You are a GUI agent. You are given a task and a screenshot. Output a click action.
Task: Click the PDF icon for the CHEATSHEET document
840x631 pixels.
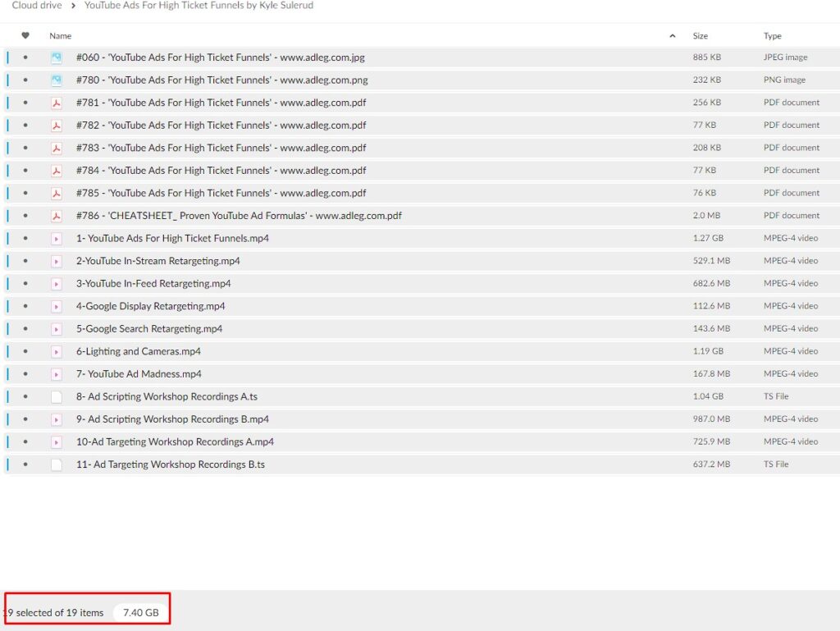[56, 215]
